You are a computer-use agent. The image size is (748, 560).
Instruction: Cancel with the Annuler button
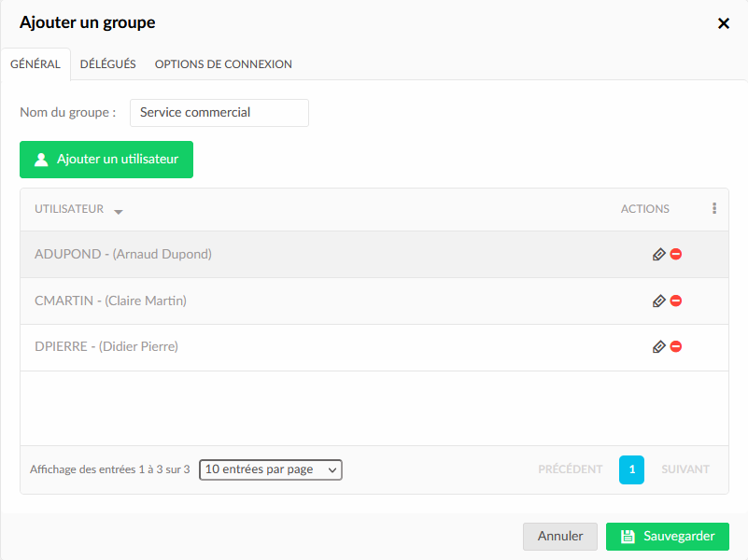click(x=560, y=537)
